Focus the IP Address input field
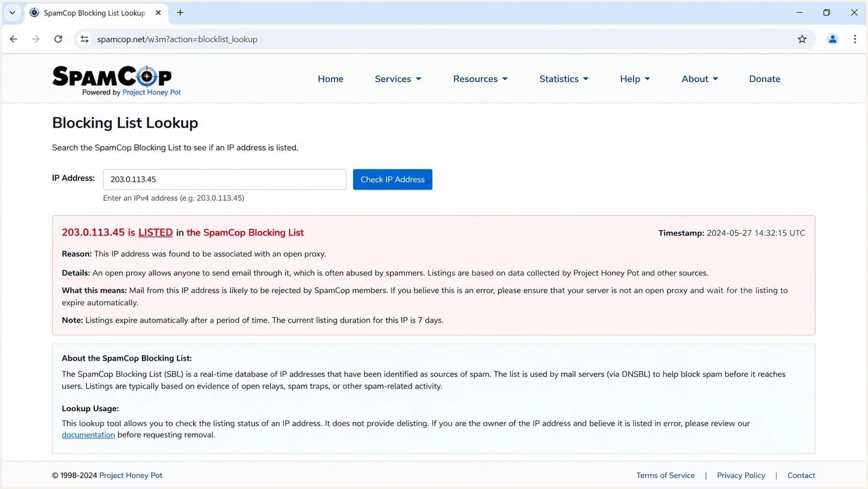This screenshot has height=489, width=868. coord(224,179)
